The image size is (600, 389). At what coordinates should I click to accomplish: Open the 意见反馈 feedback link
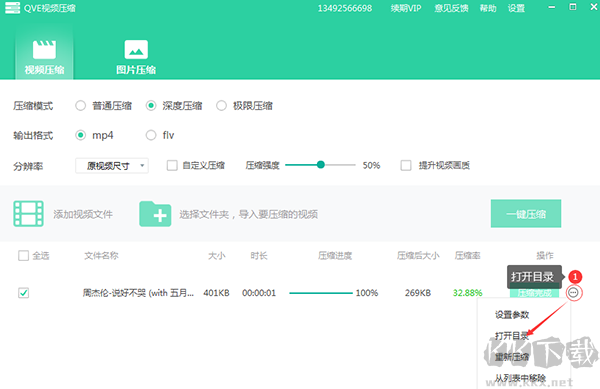click(x=452, y=8)
